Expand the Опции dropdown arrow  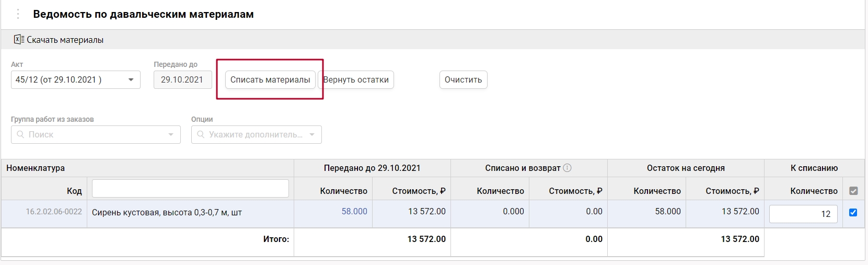(312, 134)
